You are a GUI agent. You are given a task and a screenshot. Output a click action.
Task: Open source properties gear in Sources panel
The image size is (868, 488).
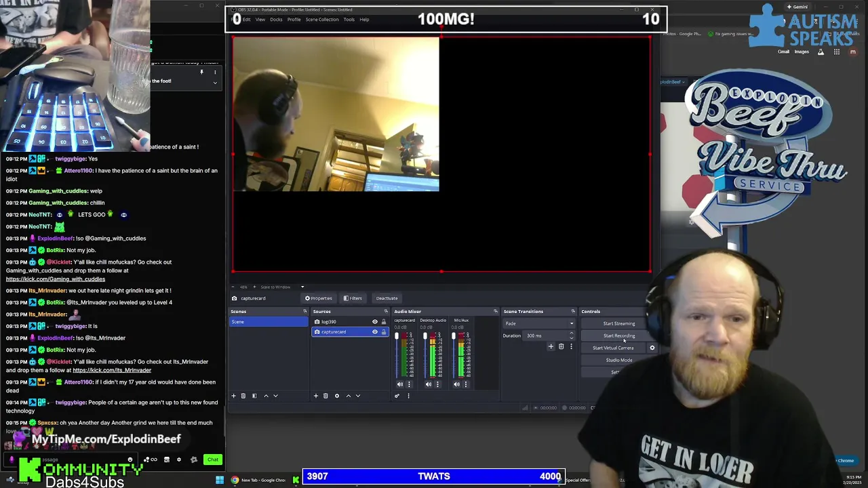tap(336, 396)
